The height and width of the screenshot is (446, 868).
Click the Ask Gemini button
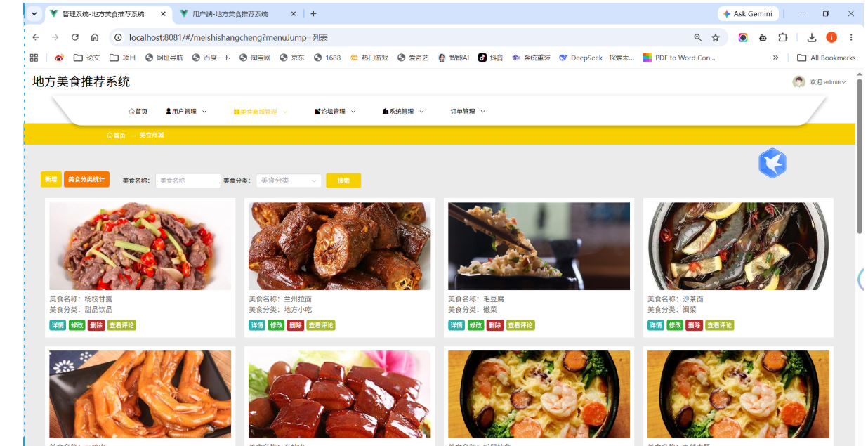[x=747, y=13]
